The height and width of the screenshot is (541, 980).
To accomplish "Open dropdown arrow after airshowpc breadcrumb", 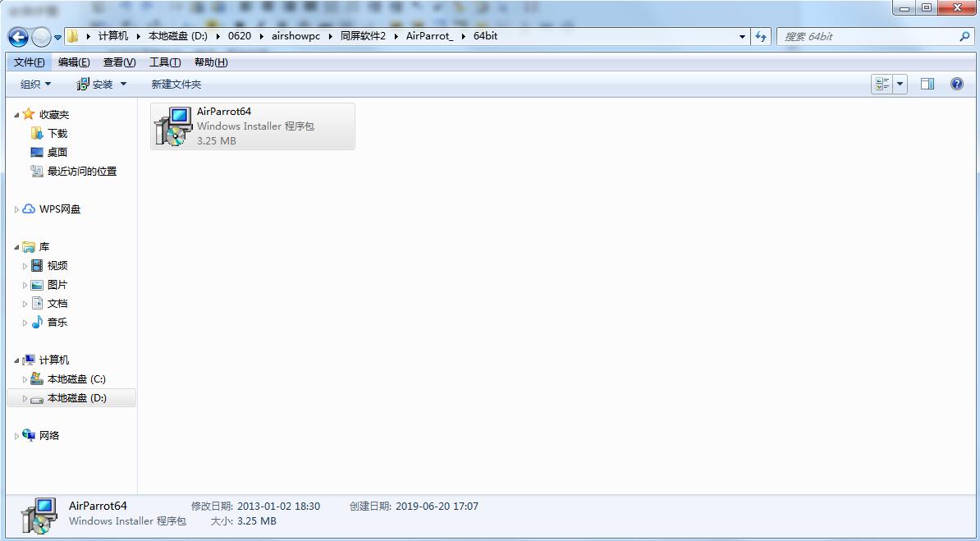I will (x=331, y=36).
